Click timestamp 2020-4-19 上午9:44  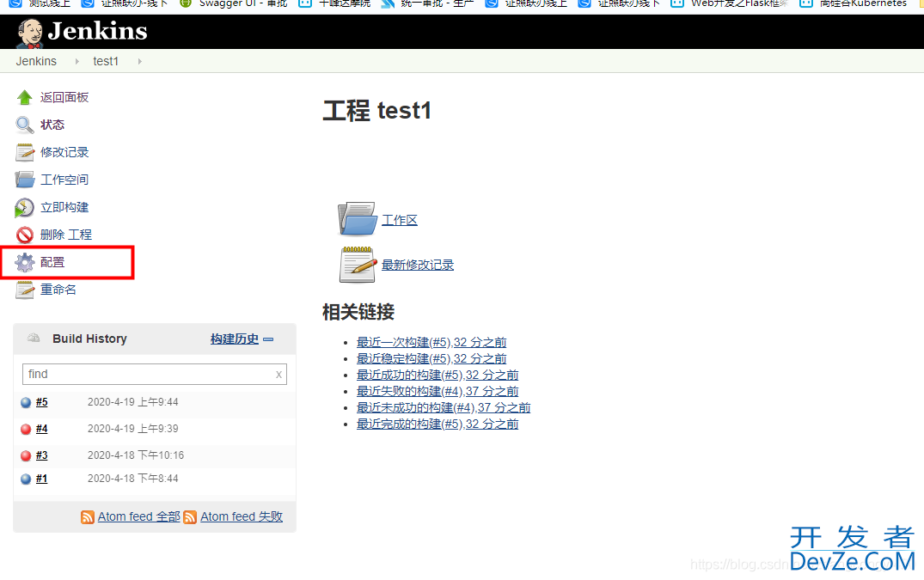133,402
